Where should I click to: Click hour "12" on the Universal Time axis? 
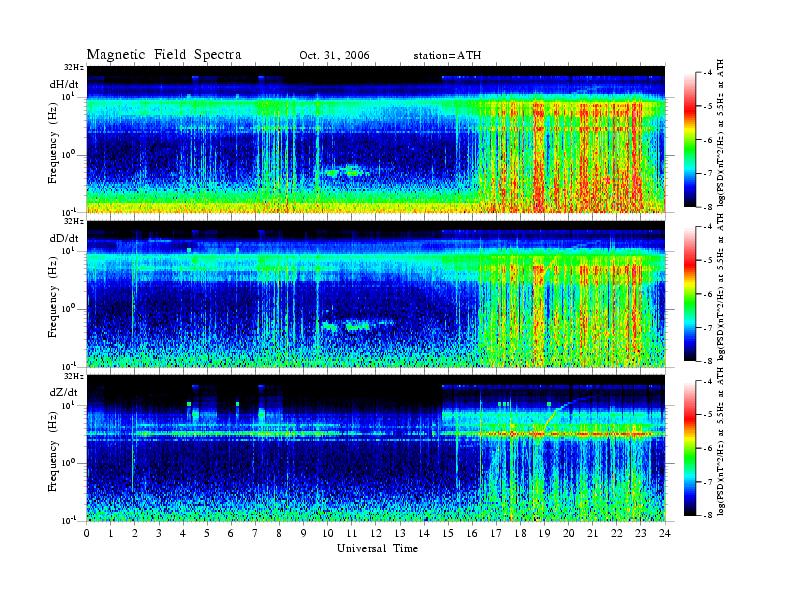376,533
